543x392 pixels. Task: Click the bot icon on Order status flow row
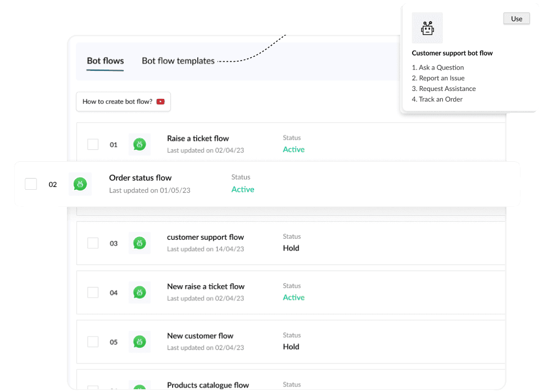(80, 184)
